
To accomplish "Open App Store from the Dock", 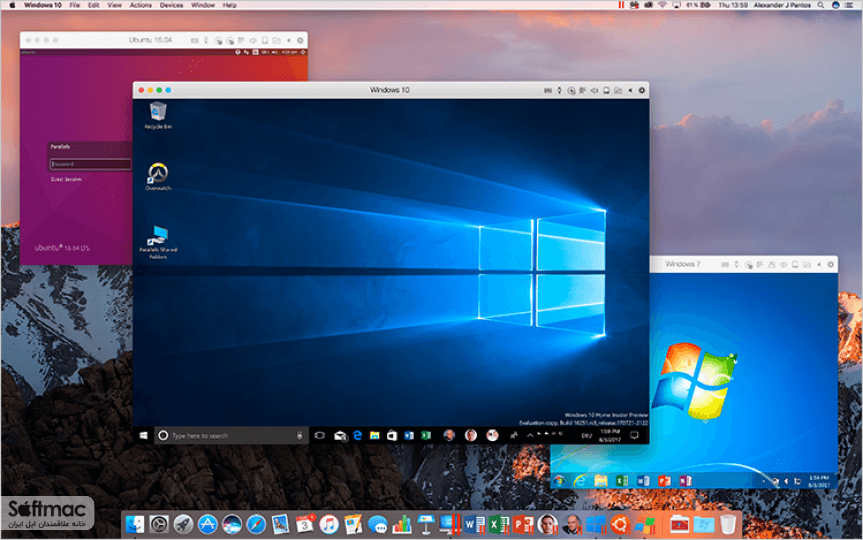I will tap(207, 524).
